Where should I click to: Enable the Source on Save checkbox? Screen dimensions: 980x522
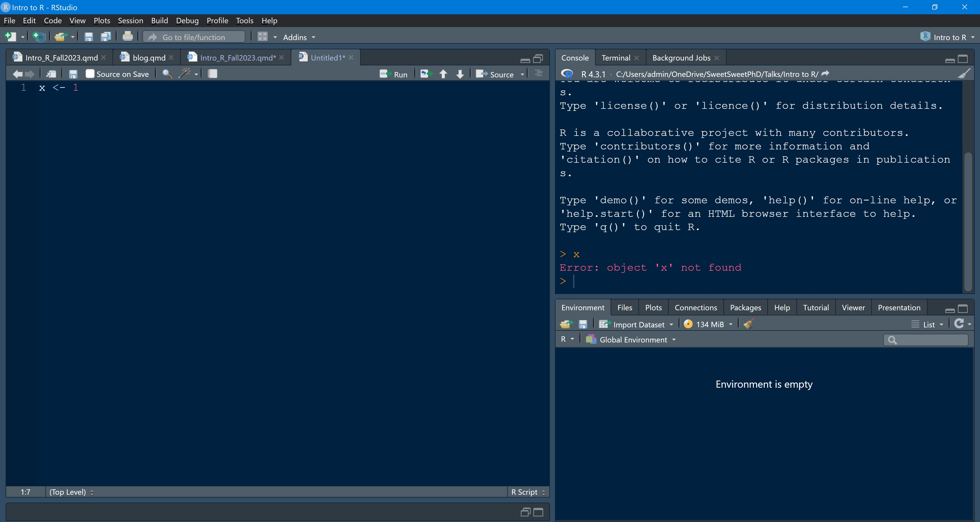[x=90, y=74]
